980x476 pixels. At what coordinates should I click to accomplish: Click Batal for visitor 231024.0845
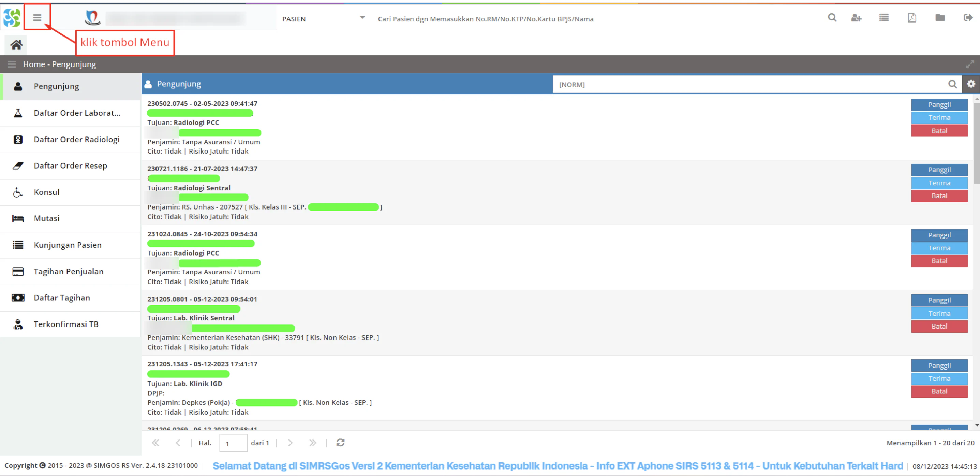click(x=939, y=261)
